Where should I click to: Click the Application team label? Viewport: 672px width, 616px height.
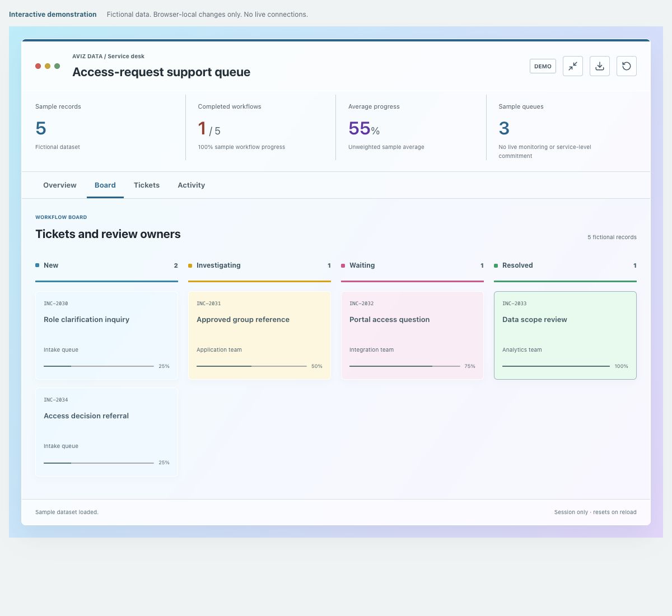219,350
